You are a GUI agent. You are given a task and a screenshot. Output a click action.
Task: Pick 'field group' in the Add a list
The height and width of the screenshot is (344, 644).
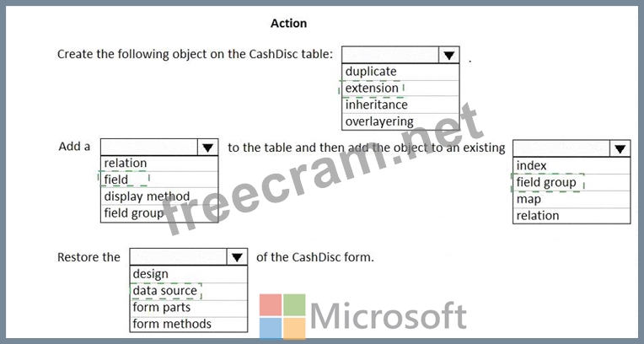[x=159, y=213]
